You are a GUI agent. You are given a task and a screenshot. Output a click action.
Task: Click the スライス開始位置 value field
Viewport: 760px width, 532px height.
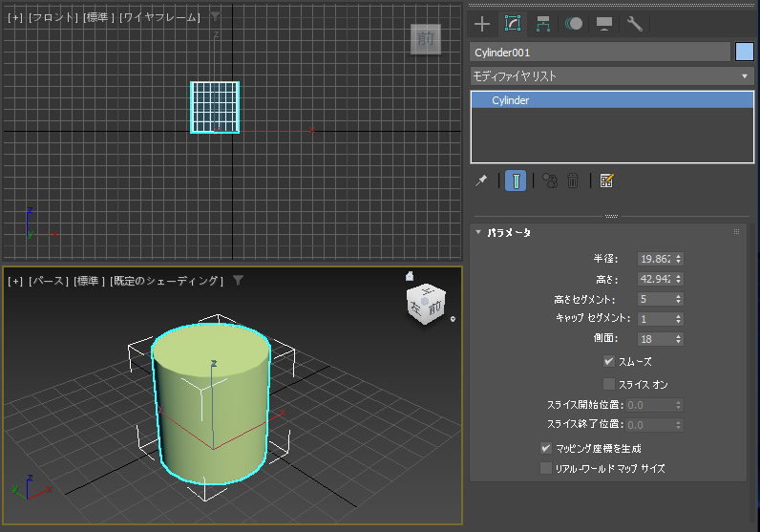click(649, 405)
